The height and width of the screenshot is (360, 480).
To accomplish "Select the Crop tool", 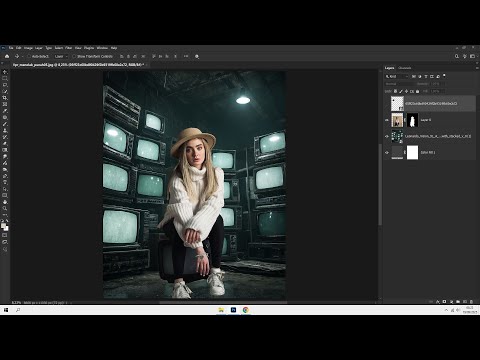I will pyautogui.click(x=5, y=98).
